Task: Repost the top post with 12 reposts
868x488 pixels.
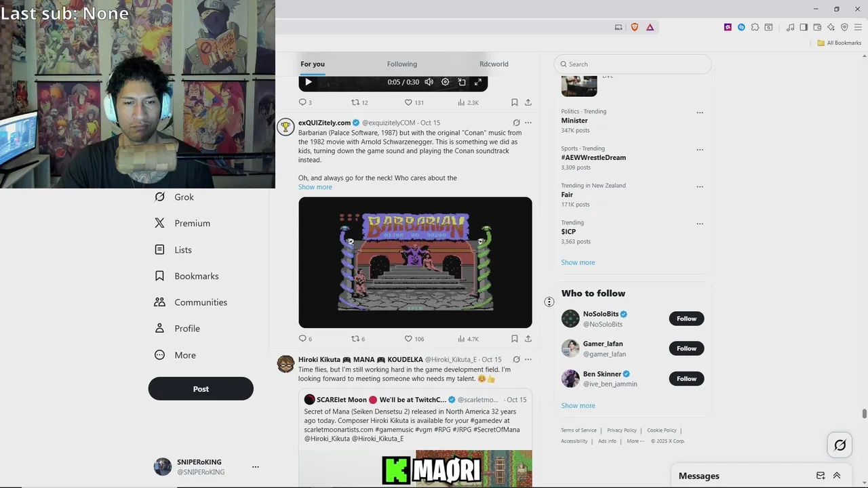Action: coord(359,102)
